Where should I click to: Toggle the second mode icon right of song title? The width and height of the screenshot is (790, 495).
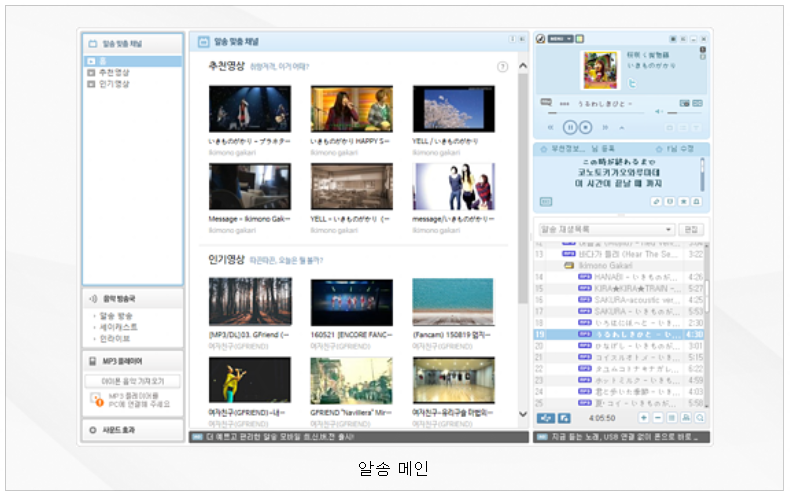coord(697,103)
